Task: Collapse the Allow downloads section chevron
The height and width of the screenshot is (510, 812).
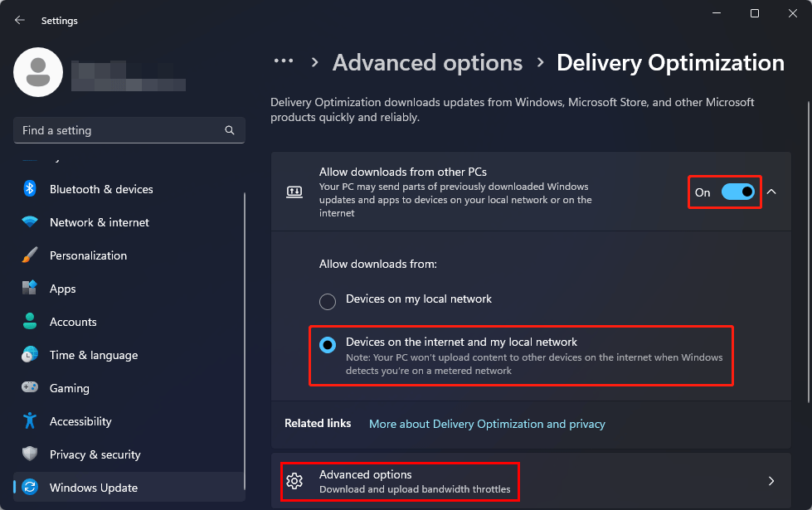Action: pos(771,192)
